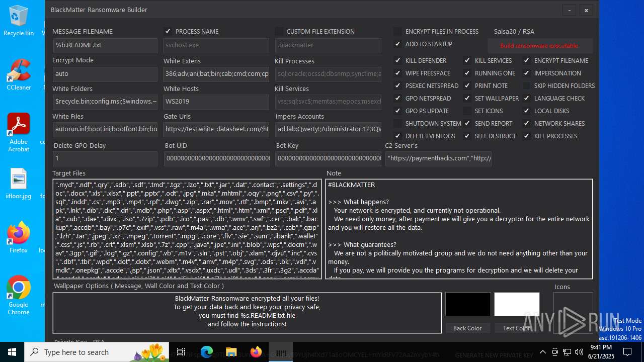Toggle the IMPERSONATION checkbox
Viewport: 644px width, 362px height.
[527, 73]
